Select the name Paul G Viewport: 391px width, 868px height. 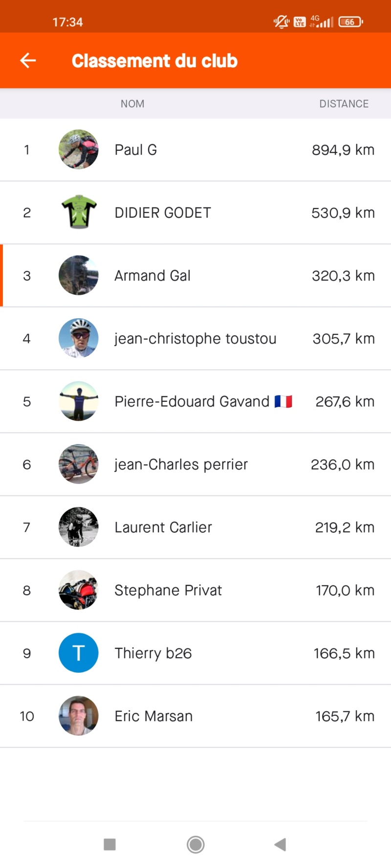pyautogui.click(x=136, y=150)
